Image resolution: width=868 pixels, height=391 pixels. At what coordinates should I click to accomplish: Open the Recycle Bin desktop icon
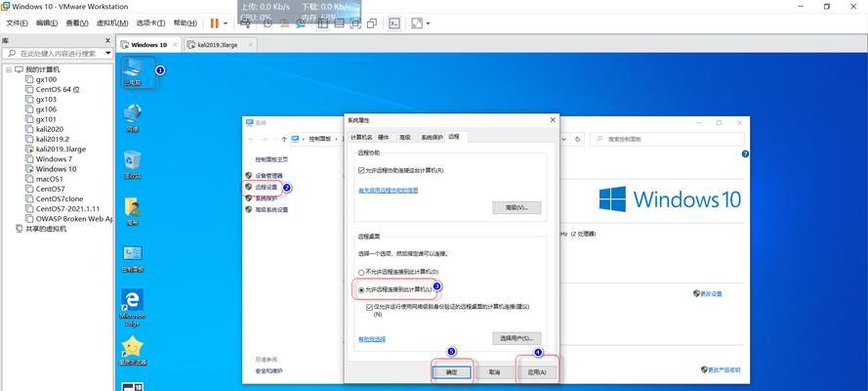pyautogui.click(x=133, y=164)
